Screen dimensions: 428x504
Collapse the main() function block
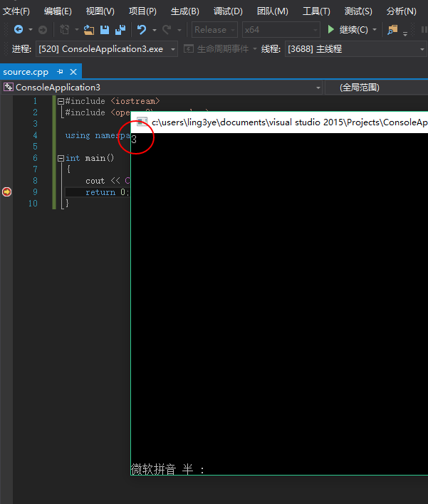pyautogui.click(x=61, y=158)
